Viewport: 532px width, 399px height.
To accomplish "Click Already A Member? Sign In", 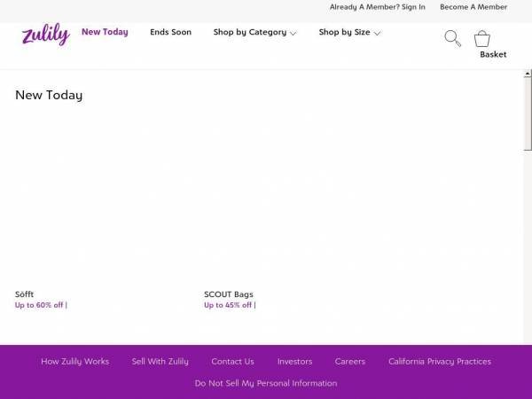I will (378, 7).
